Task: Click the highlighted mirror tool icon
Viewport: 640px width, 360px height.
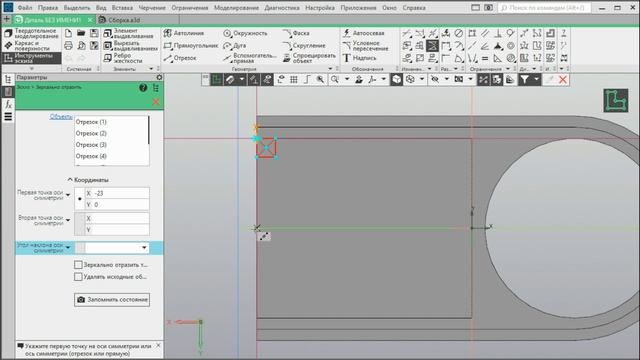Action: (x=432, y=46)
